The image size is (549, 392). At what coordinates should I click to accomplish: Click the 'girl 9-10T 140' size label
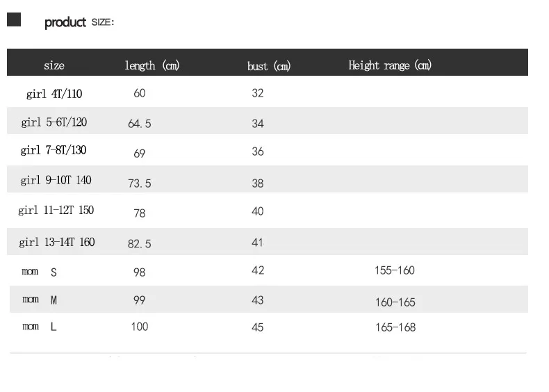(56, 180)
